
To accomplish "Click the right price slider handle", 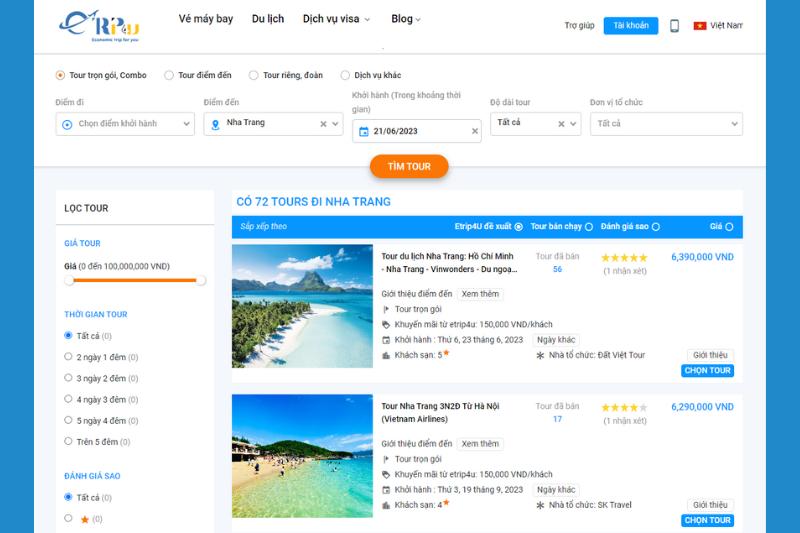I will click(201, 280).
